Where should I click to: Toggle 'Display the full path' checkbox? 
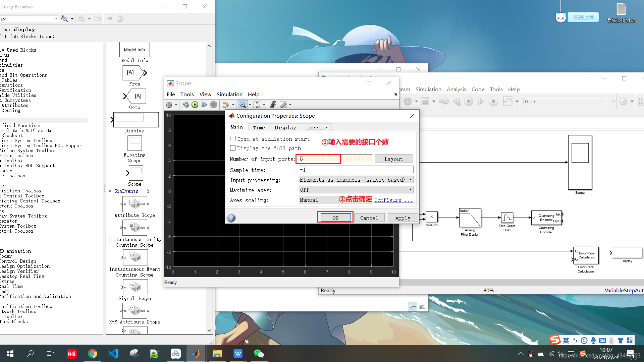click(x=233, y=148)
